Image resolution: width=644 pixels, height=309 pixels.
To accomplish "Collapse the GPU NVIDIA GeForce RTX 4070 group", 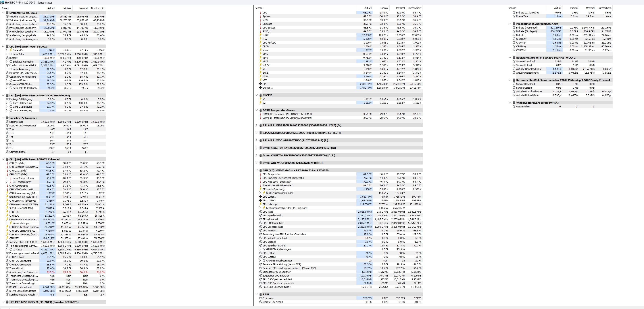I will click(x=256, y=170).
